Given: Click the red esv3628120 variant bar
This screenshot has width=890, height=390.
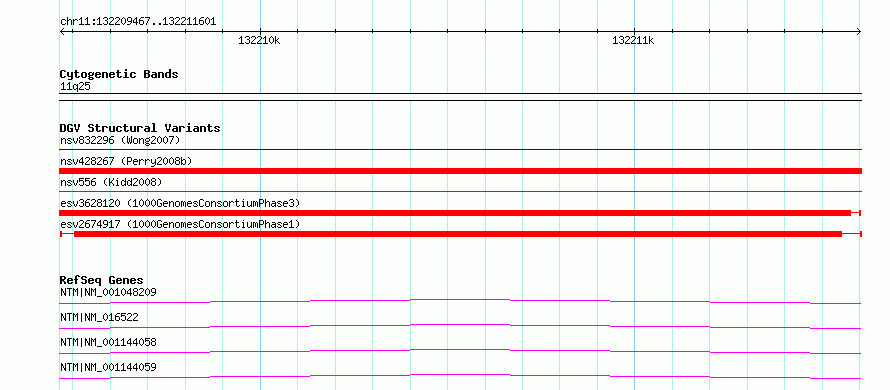Looking at the screenshot, I should pyautogui.click(x=461, y=213).
